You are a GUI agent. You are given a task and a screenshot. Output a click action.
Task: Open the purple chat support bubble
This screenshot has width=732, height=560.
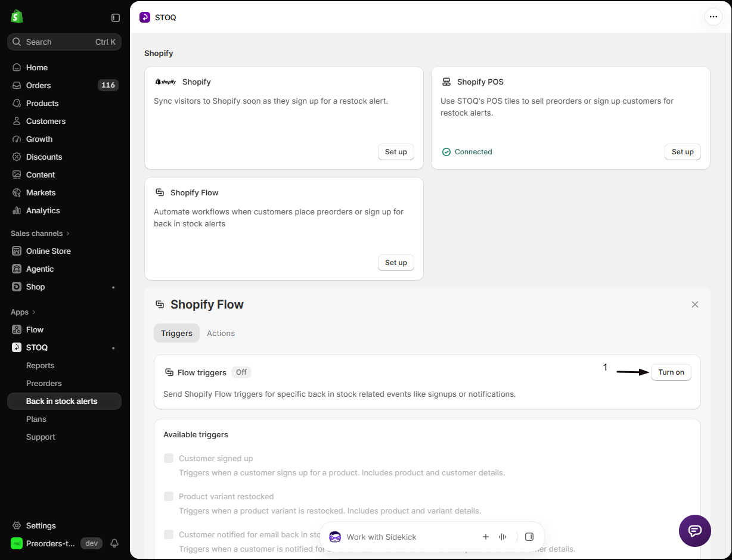point(695,531)
